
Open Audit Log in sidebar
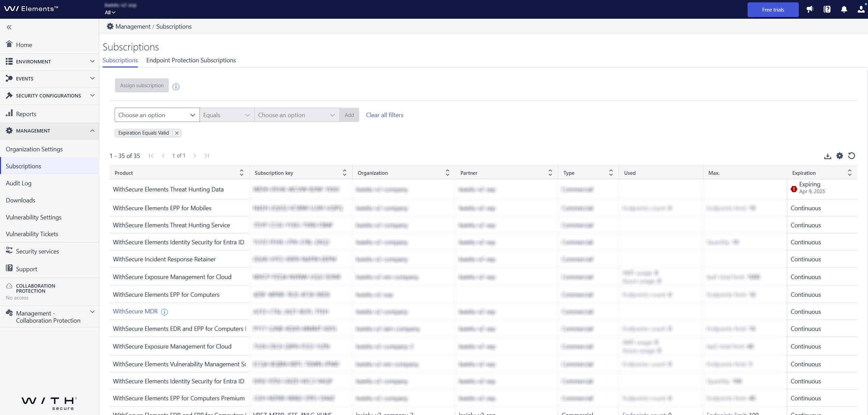point(18,183)
